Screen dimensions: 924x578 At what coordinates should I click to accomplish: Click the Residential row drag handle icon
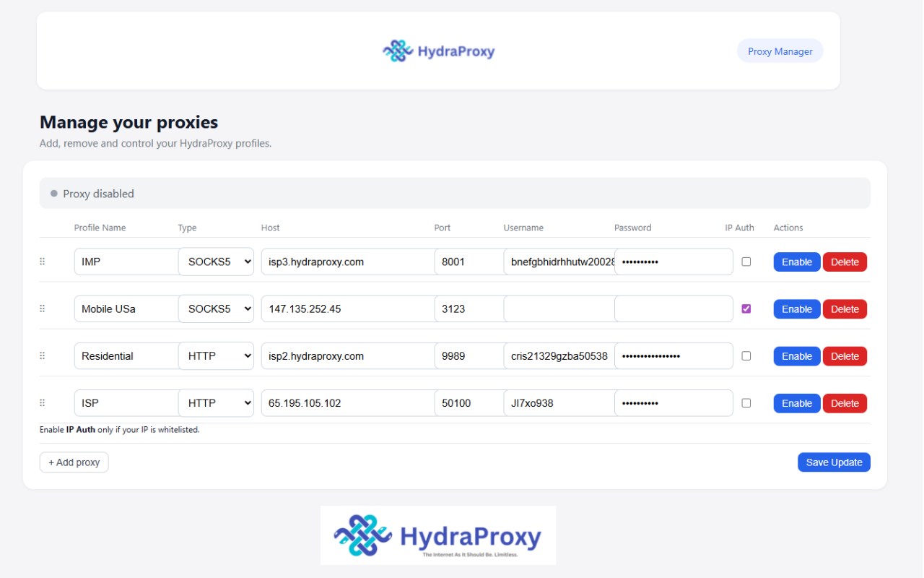pos(42,355)
